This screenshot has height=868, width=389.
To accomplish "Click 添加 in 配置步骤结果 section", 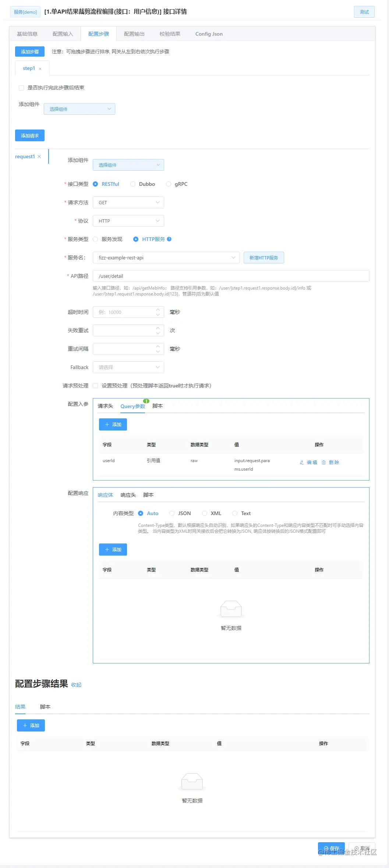I will (x=31, y=726).
